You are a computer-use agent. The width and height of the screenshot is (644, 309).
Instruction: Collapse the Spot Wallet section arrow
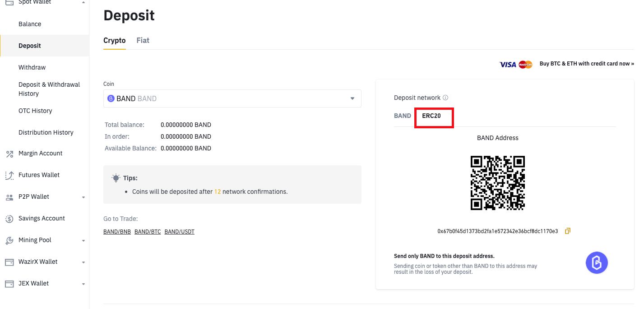[83, 2]
